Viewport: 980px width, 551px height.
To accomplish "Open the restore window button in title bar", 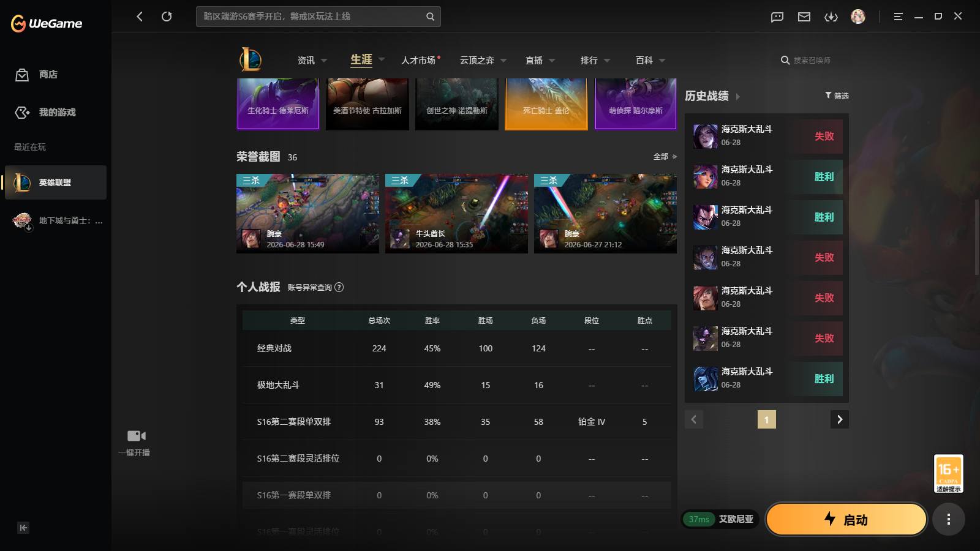I will tap(938, 17).
